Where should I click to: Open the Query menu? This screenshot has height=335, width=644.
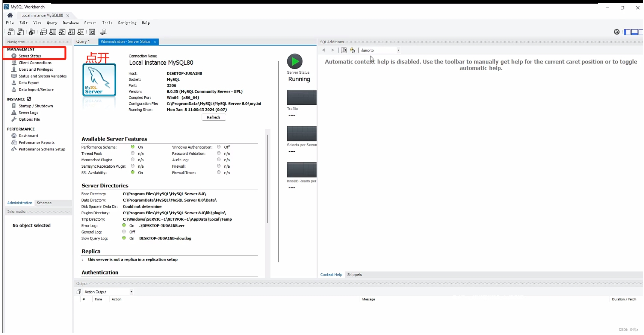tap(52, 23)
